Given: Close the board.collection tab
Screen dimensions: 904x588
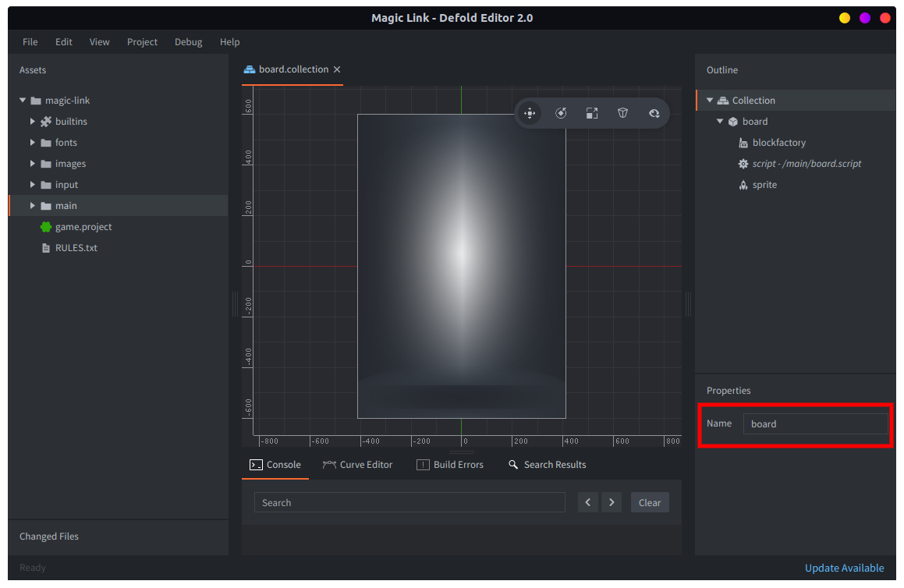Looking at the screenshot, I should 337,69.
